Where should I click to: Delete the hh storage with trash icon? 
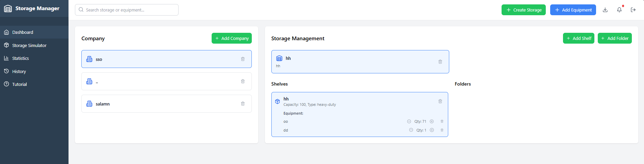(x=440, y=62)
